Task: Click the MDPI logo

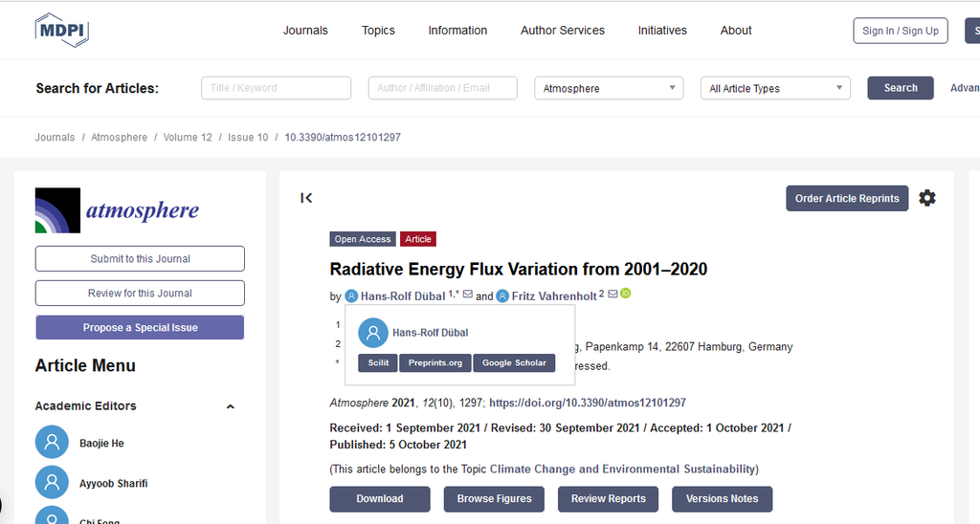Action: [x=61, y=31]
